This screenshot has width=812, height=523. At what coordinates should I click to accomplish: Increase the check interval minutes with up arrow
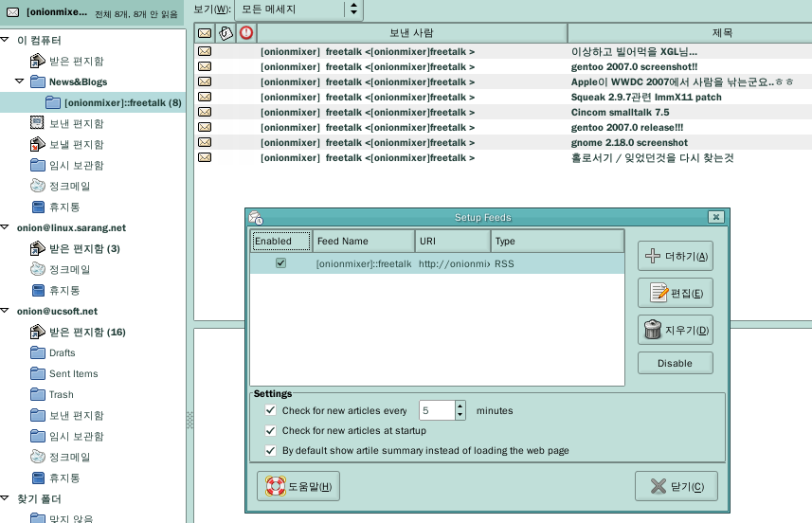460,406
